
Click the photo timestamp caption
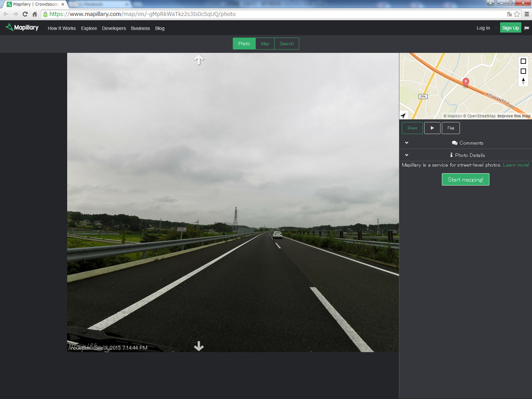[x=108, y=348]
